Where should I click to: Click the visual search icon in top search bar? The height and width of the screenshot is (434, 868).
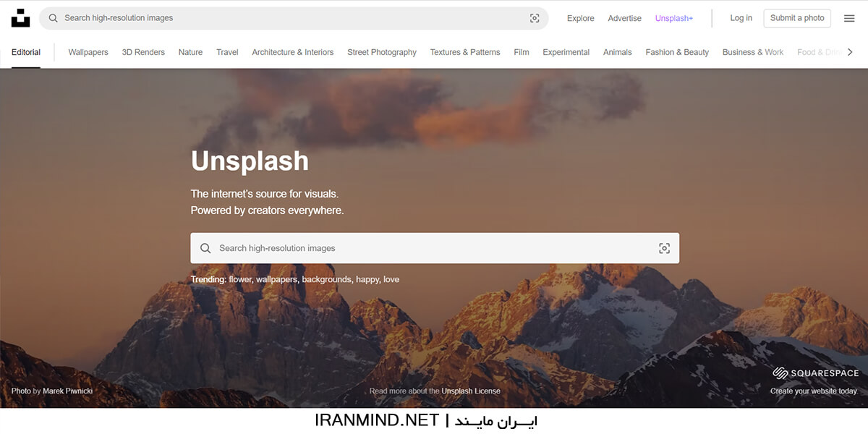tap(535, 18)
